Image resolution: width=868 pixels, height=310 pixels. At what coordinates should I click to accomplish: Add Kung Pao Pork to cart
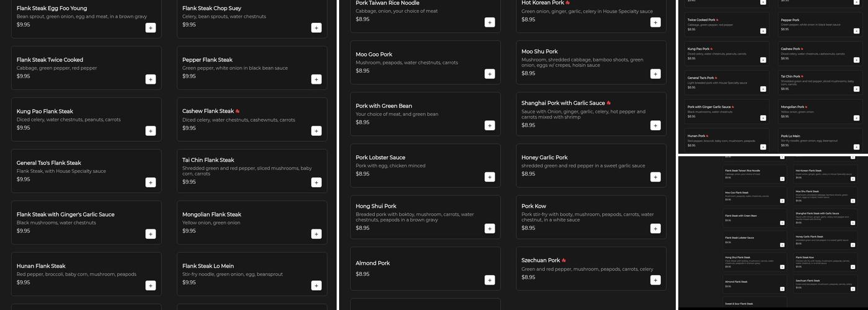763,60
